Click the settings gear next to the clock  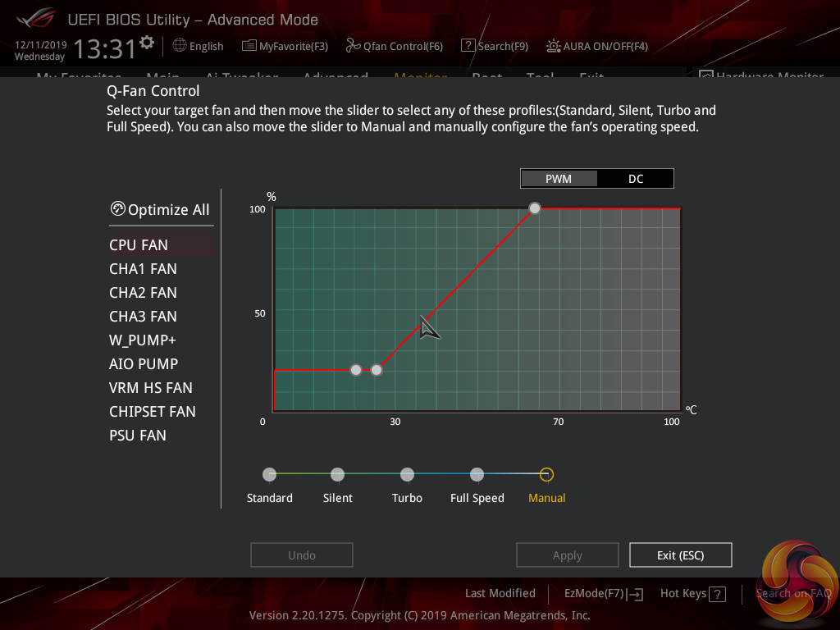(x=147, y=43)
